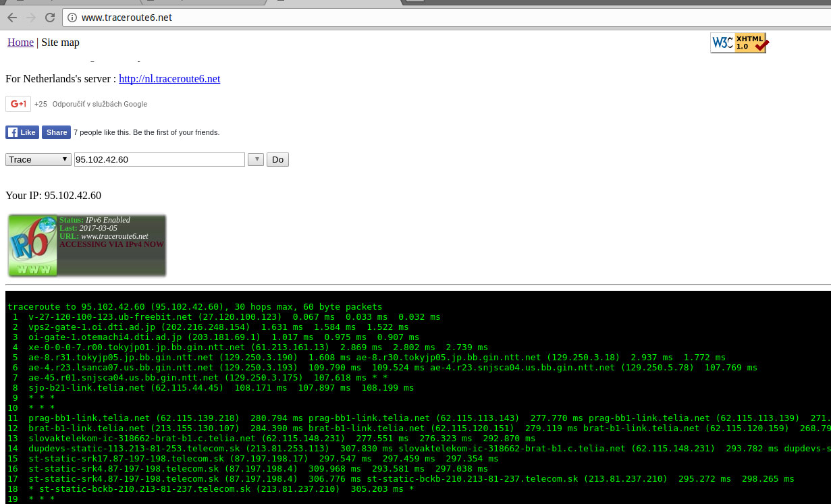Expand the address history dropdown arrow
Image resolution: width=831 pixels, height=504 pixels.
click(x=256, y=160)
